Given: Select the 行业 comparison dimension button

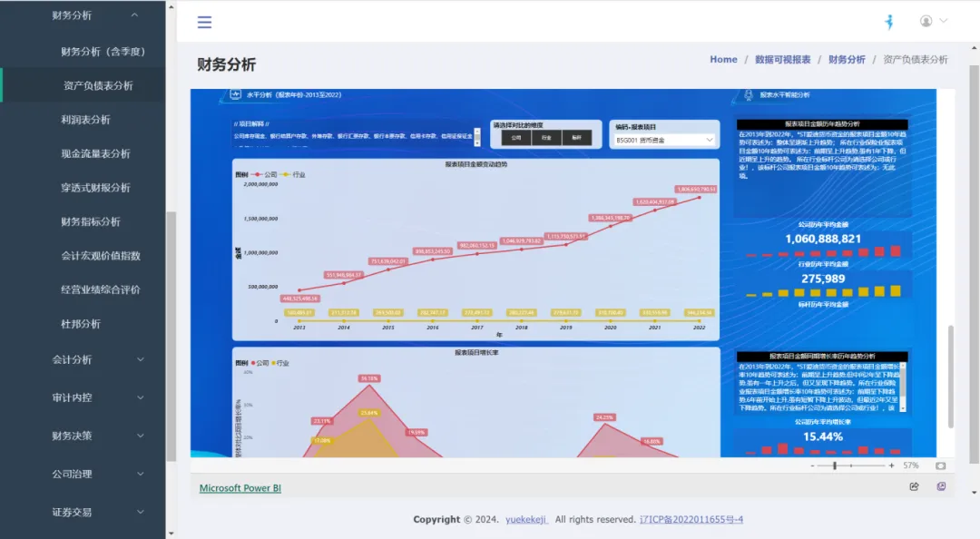Looking at the screenshot, I should (546, 138).
